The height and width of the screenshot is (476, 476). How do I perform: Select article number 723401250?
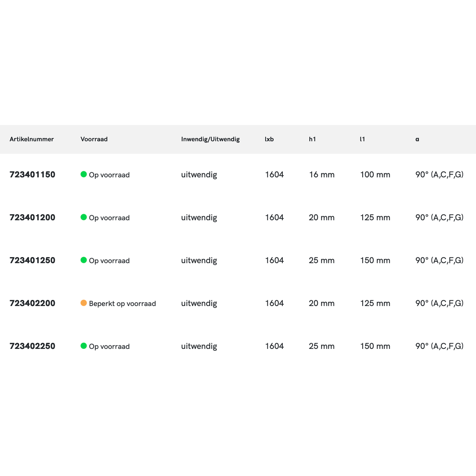(32, 260)
